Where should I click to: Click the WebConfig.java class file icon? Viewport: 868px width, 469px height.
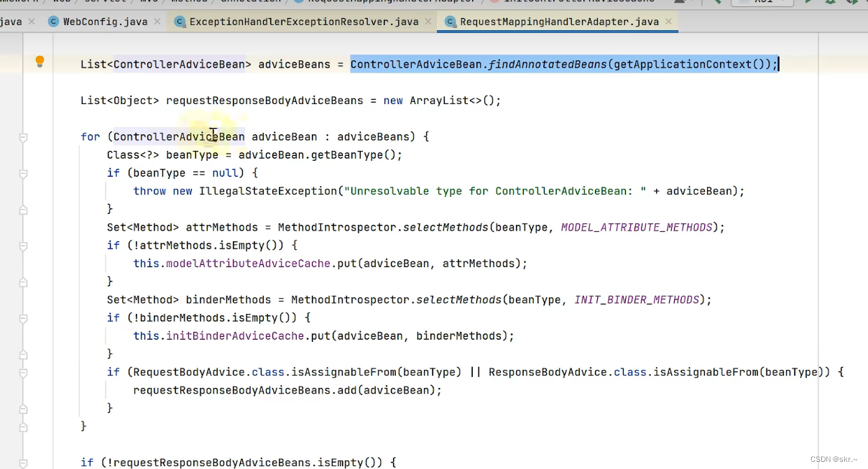[x=53, y=22]
